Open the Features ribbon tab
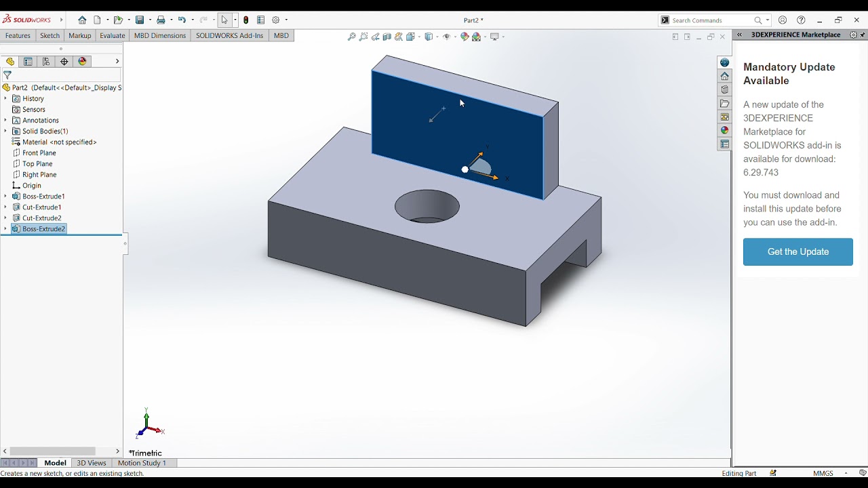Viewport: 868px width, 488px height. coord(18,36)
